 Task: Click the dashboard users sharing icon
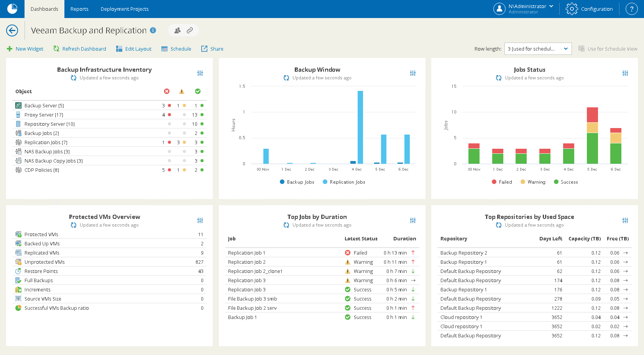(177, 30)
